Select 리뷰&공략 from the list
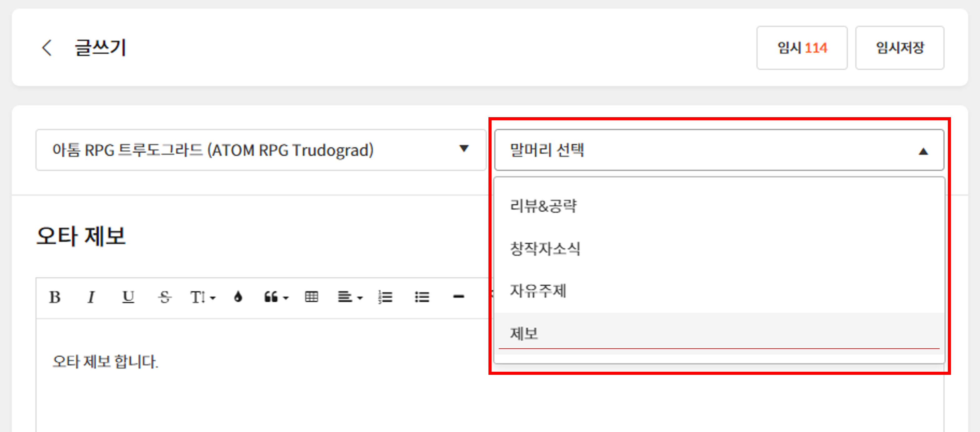Image resolution: width=980 pixels, height=432 pixels. pos(544,206)
